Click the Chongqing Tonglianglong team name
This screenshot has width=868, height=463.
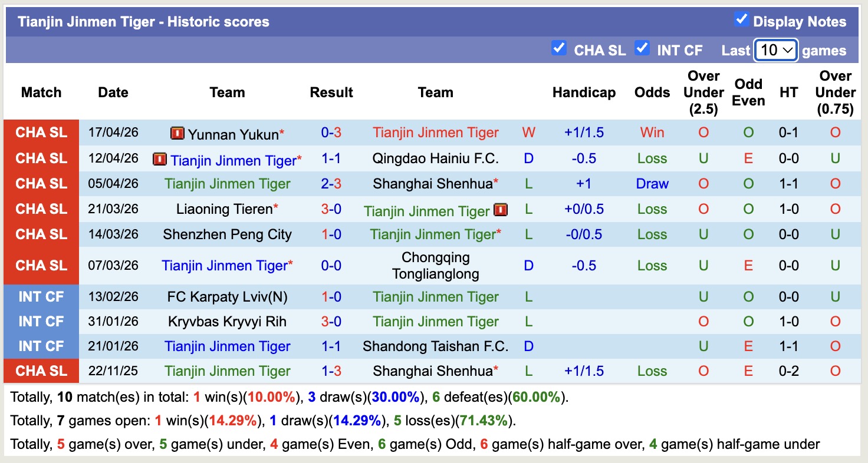click(x=435, y=265)
